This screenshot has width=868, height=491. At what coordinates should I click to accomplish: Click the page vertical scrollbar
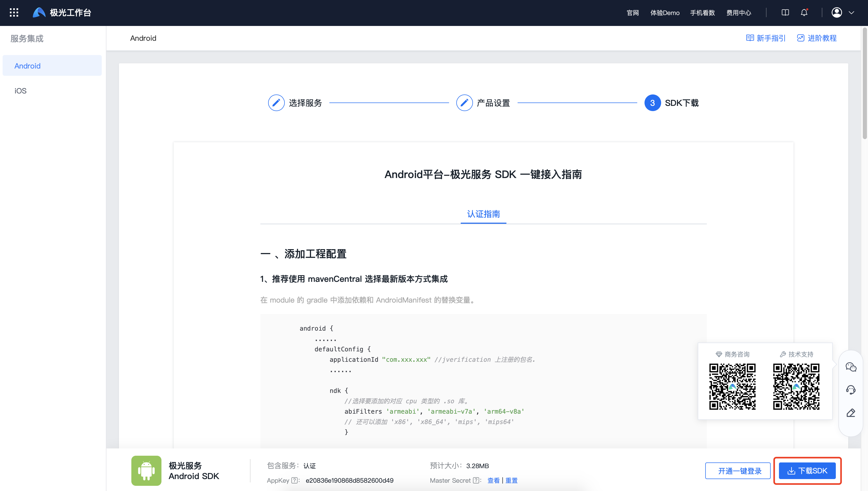click(x=864, y=83)
